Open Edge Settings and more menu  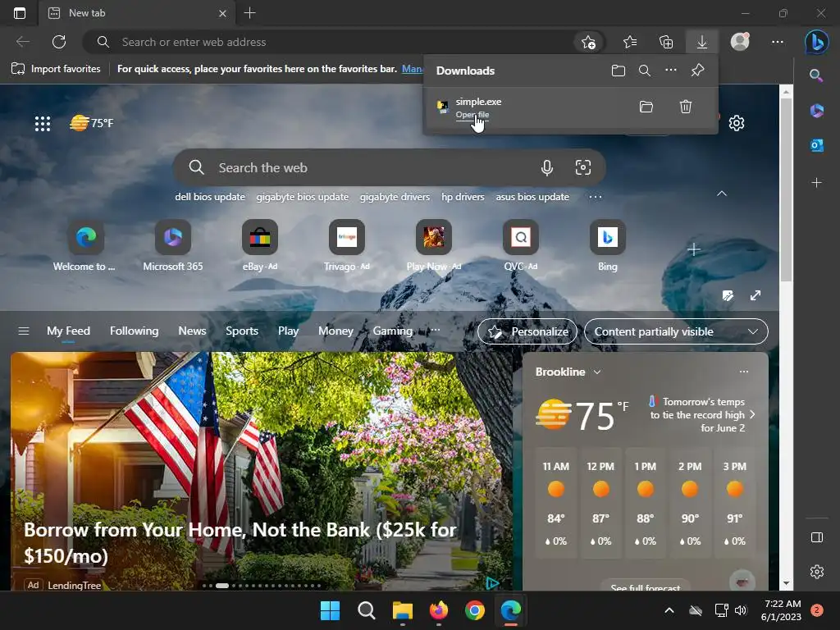(x=778, y=42)
